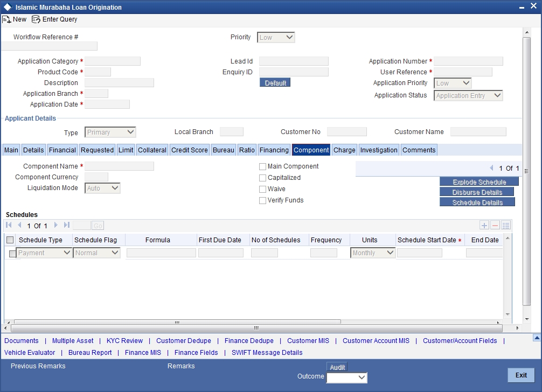
Task: Click the expand arrow at footer links right edge
Action: click(537, 338)
